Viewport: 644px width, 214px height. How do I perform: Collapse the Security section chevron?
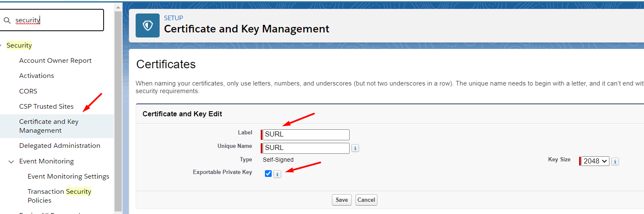[1, 45]
